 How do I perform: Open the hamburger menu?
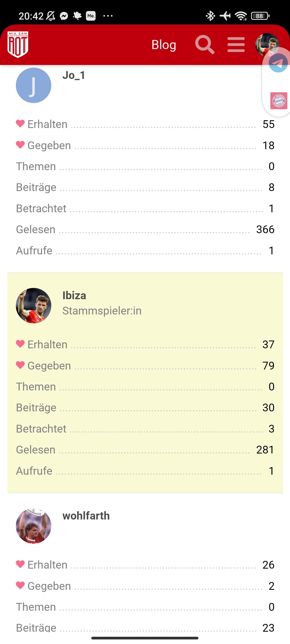tap(236, 45)
